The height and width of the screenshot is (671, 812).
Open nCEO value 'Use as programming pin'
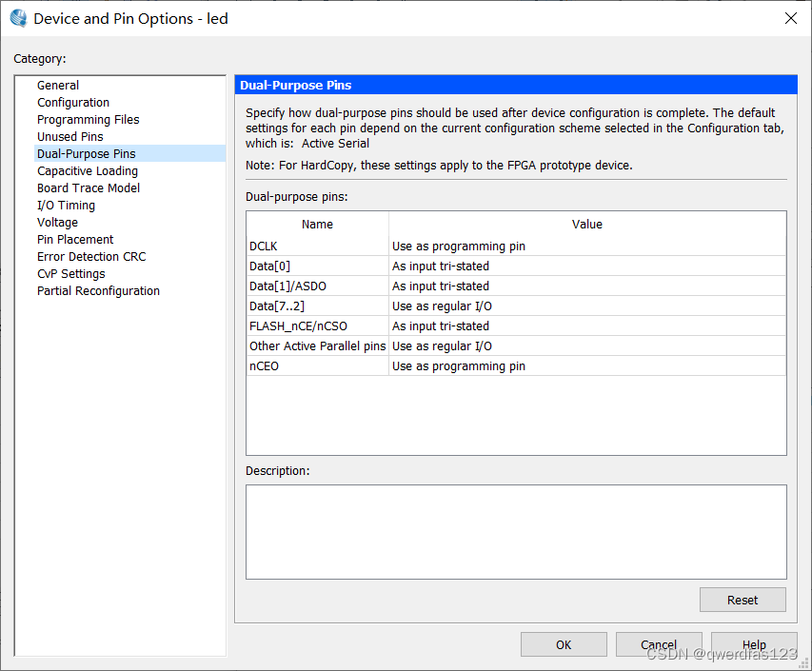(587, 366)
